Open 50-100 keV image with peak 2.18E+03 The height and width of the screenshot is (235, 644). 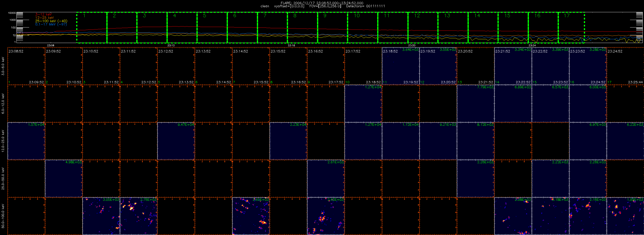tap(551, 216)
